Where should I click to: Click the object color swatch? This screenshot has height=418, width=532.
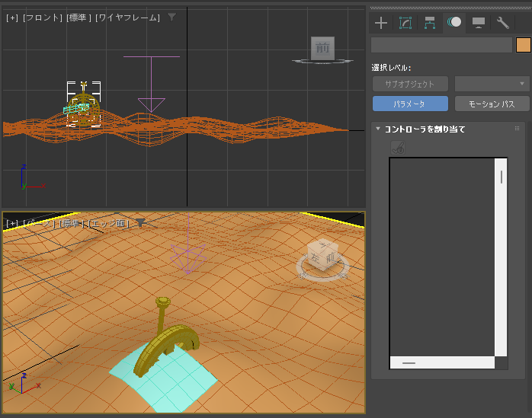pos(523,45)
